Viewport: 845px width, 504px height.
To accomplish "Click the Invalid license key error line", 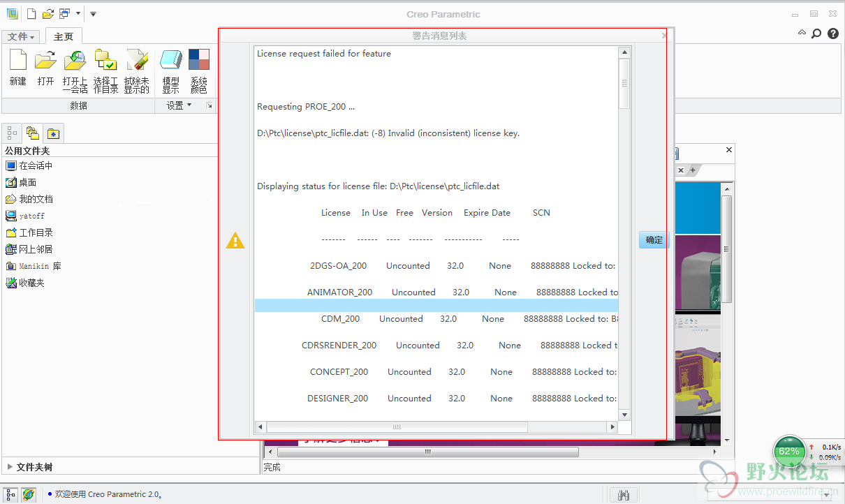I will coord(388,133).
